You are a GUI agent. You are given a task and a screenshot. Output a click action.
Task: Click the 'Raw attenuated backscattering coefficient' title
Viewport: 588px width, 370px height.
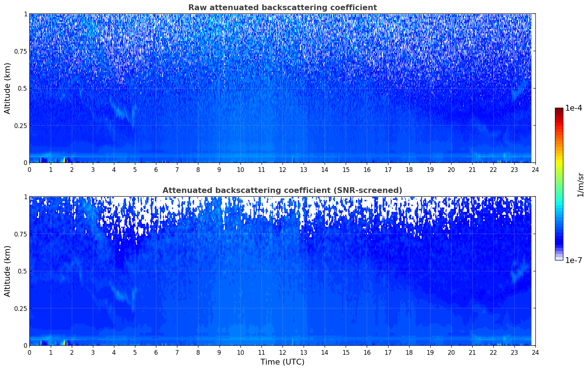point(282,8)
